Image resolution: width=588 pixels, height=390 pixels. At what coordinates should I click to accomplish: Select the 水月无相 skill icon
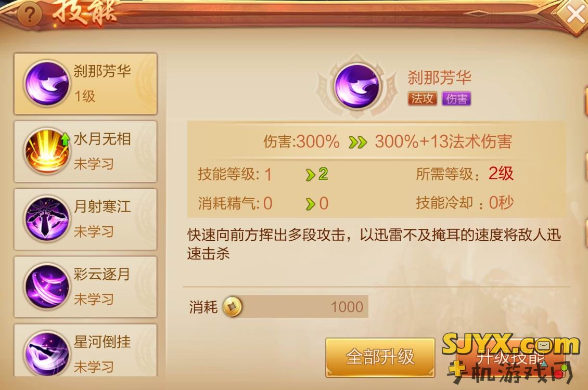[46, 151]
